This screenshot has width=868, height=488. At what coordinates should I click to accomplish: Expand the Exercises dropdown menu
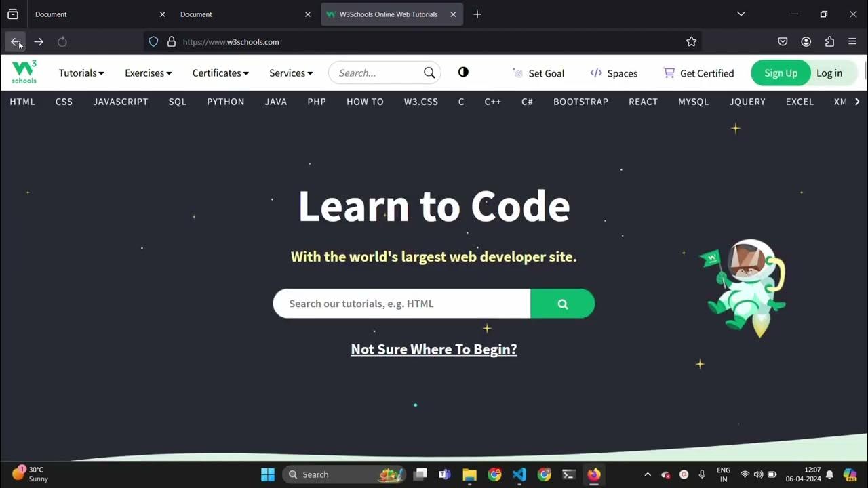(149, 73)
